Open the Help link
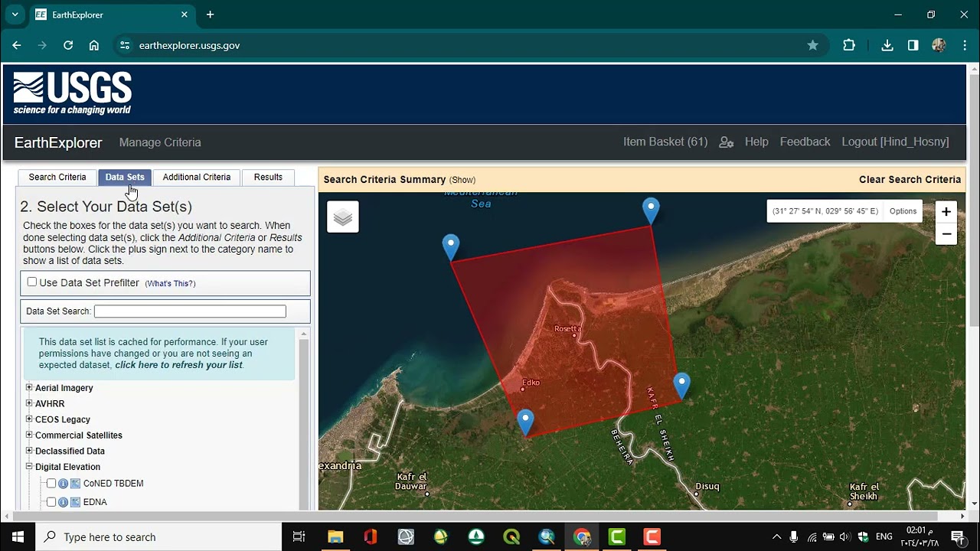This screenshot has height=551, width=980. click(756, 142)
